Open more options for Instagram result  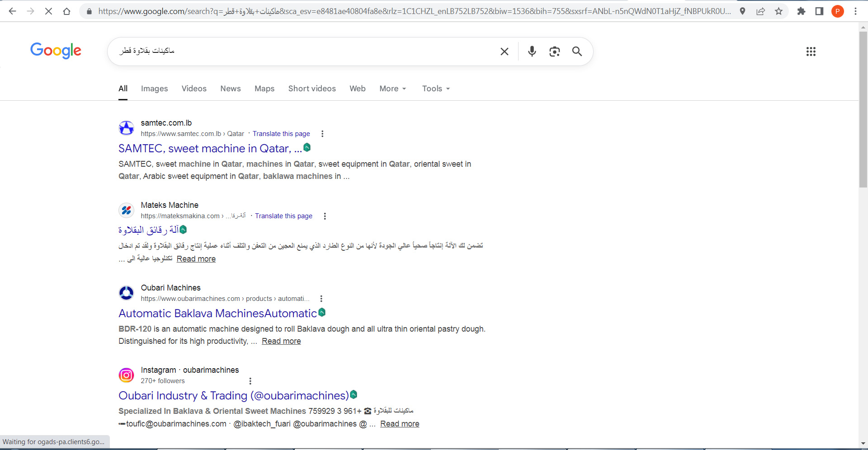(250, 381)
